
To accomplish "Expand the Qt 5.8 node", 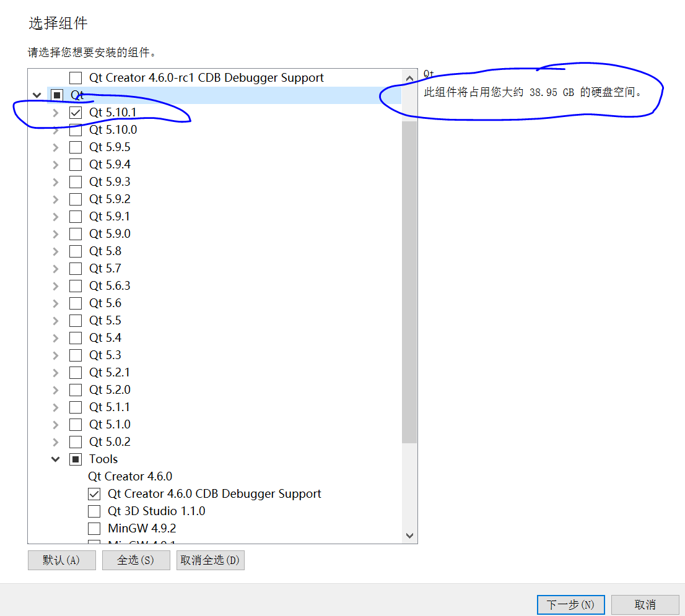I will pos(56,251).
